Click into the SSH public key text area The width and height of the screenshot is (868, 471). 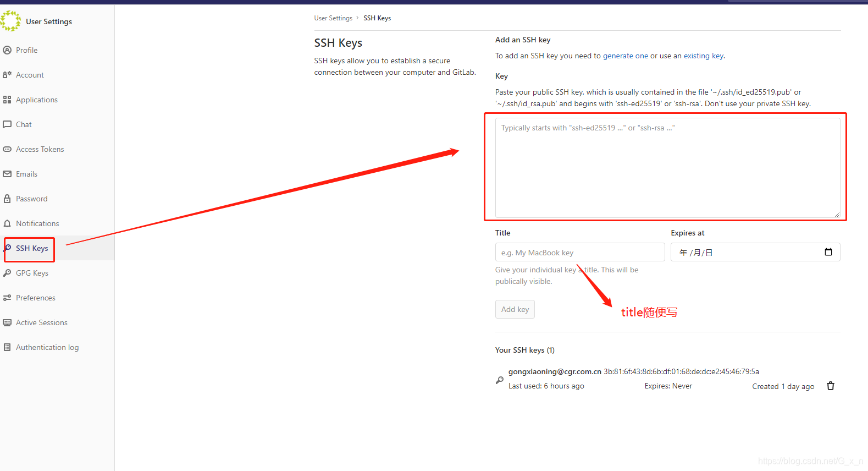click(x=667, y=167)
